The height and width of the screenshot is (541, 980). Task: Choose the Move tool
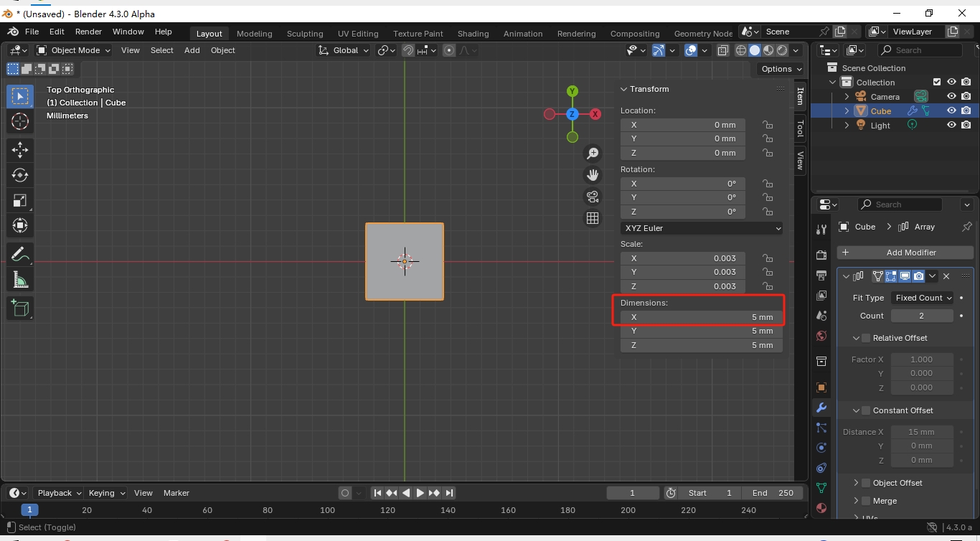click(x=20, y=149)
